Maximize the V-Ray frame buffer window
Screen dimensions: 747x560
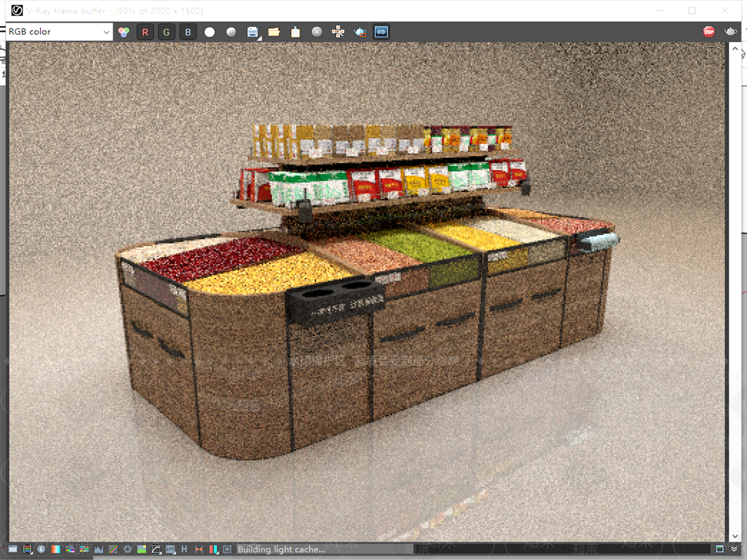pos(692,10)
